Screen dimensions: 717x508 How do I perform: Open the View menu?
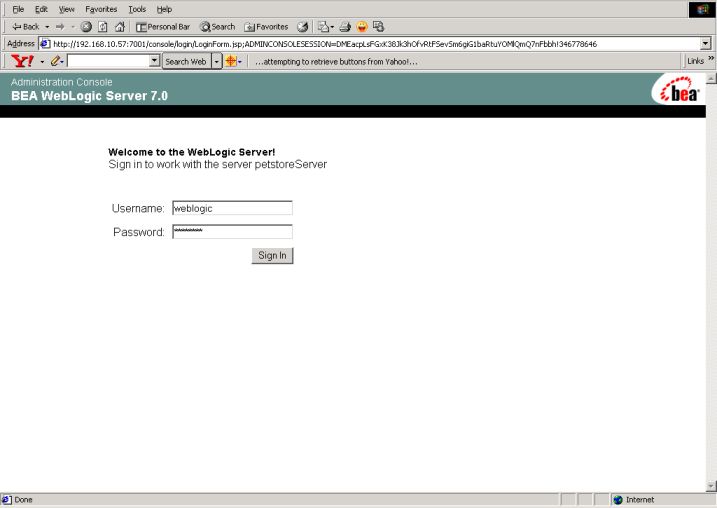click(66, 9)
